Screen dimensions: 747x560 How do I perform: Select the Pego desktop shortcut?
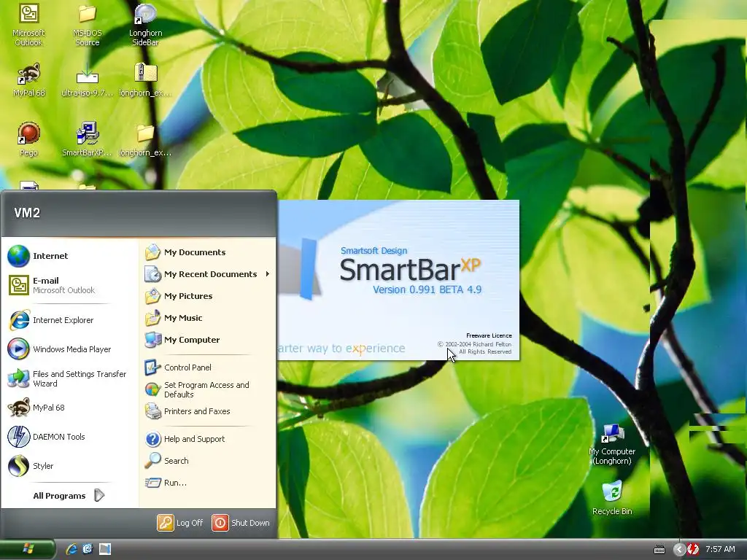(28, 139)
